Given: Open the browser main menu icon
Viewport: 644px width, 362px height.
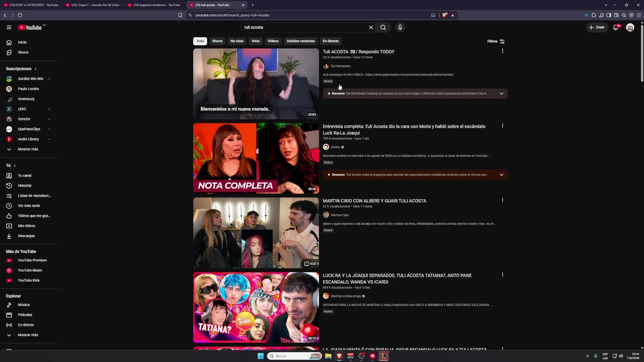Looking at the screenshot, I should 639,15.
